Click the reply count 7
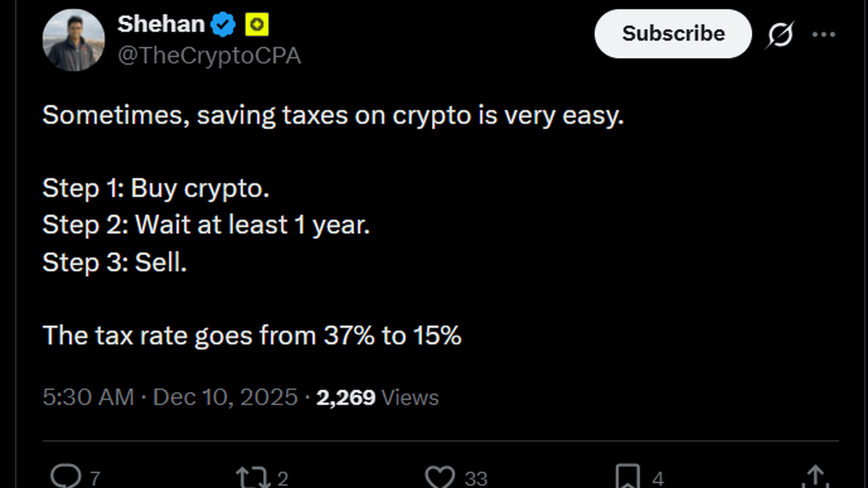 [95, 479]
